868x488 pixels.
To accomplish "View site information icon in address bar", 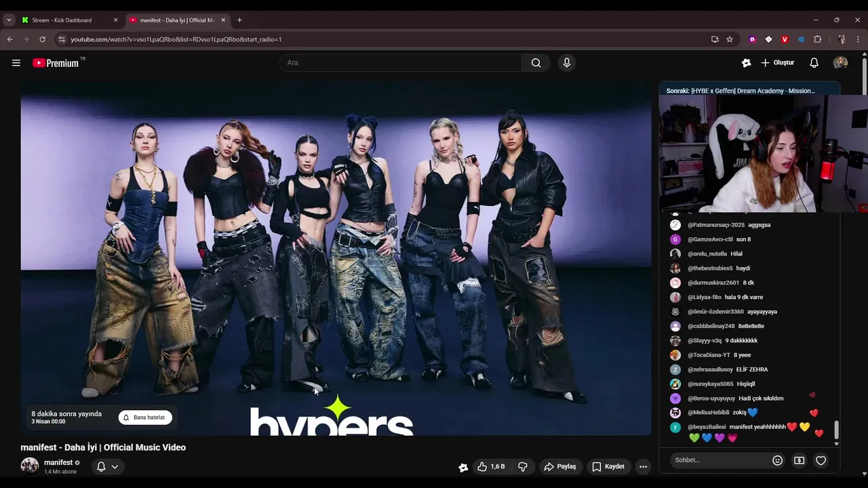I will tap(62, 39).
